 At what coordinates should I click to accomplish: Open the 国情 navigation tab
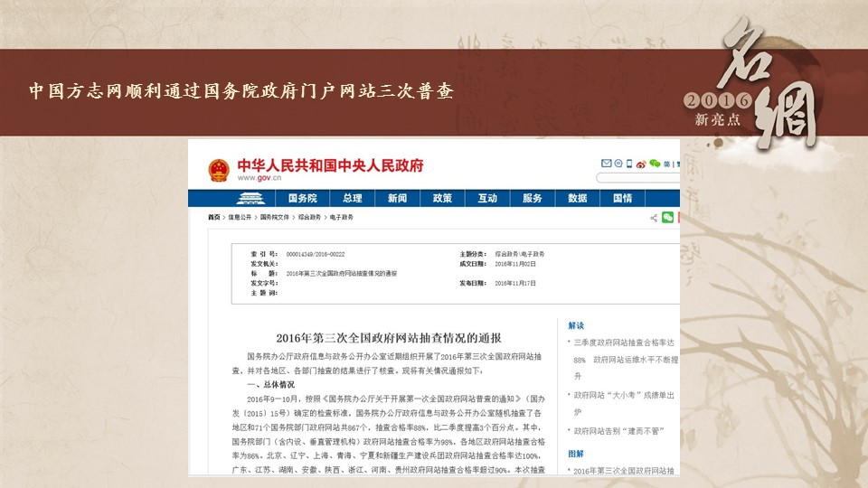pyautogui.click(x=622, y=198)
